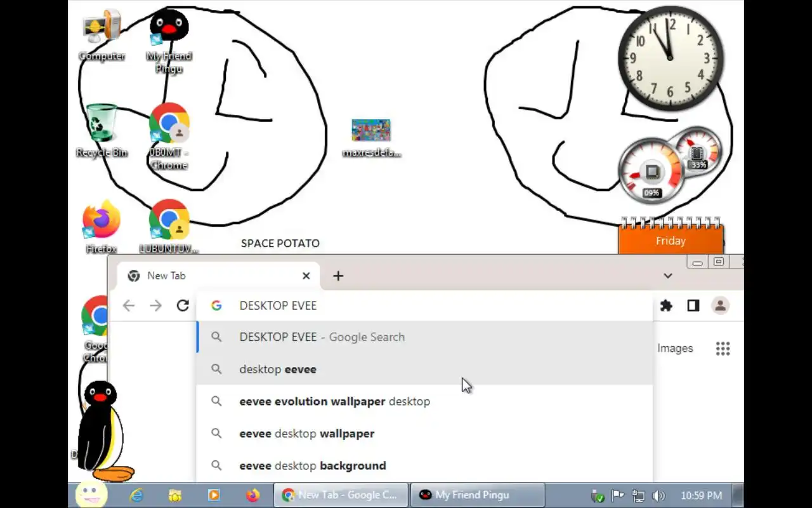Click the Google G icon in address bar
The height and width of the screenshot is (508, 812).
(216, 305)
